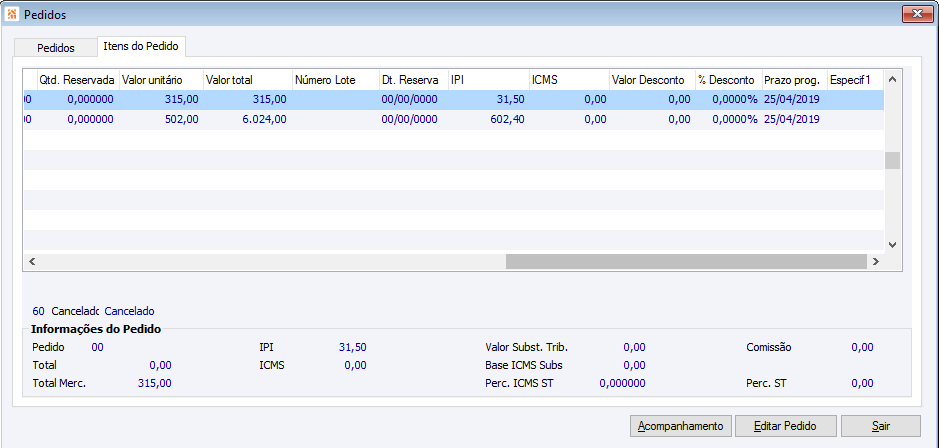Click the Pedidos app icon in title bar
This screenshot has width=939, height=448.
tap(11, 14)
